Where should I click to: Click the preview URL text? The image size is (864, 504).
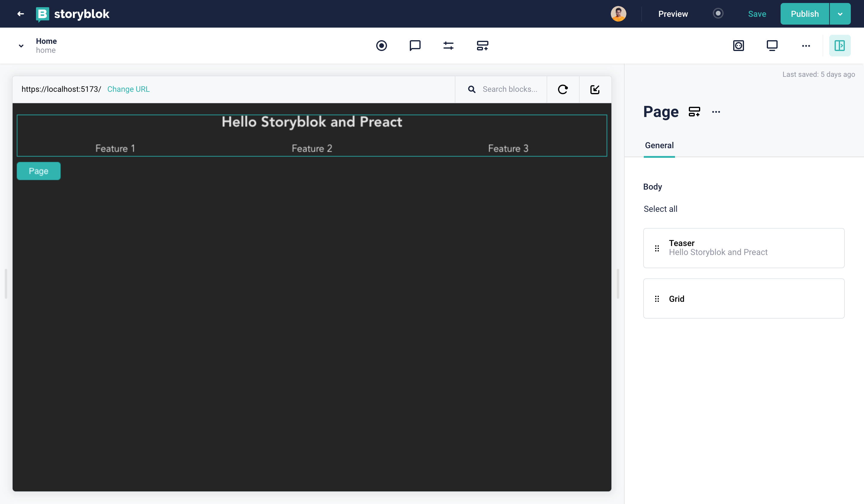(61, 89)
